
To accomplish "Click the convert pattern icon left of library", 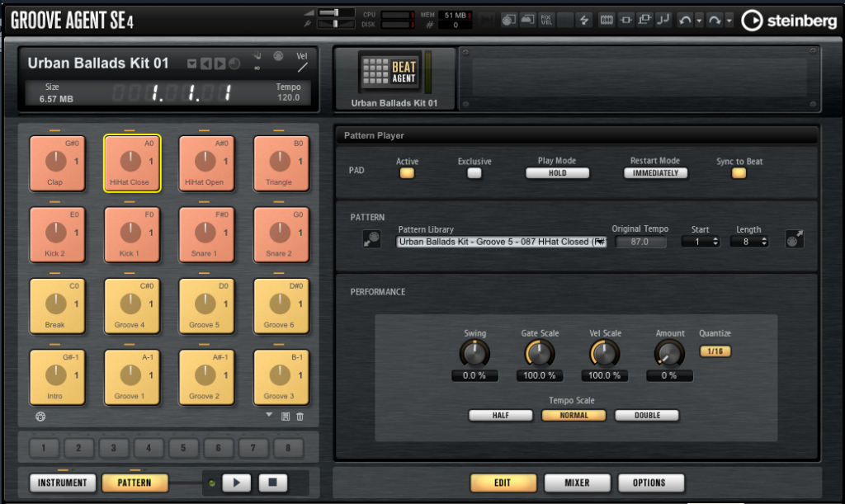I will (x=371, y=239).
